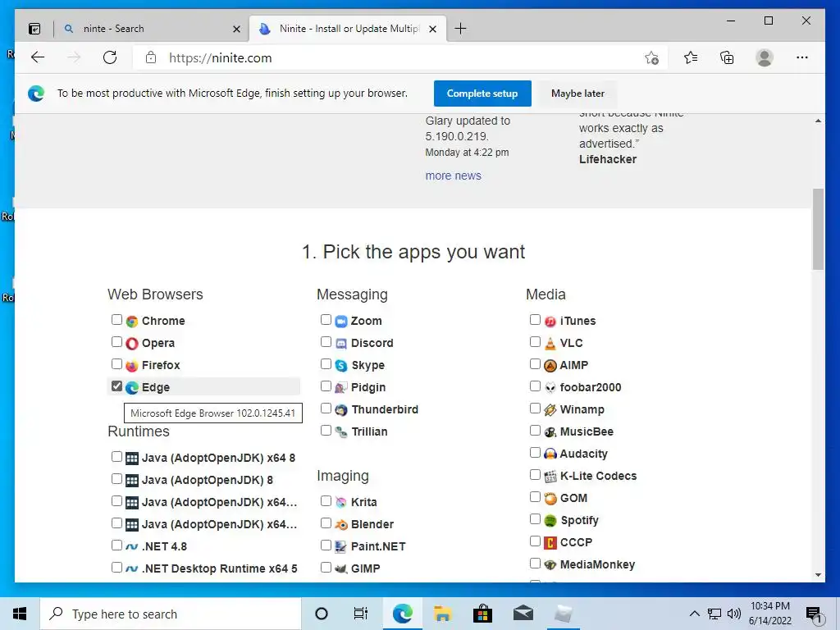Viewport: 840px width, 630px height.
Task: Click the taskbar 'Type here to search' box
Action: (x=171, y=614)
